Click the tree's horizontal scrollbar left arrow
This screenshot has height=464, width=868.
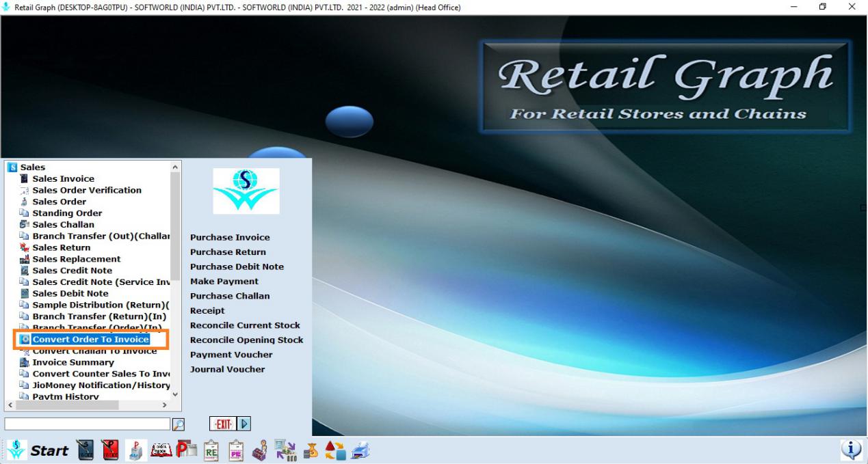coord(9,405)
